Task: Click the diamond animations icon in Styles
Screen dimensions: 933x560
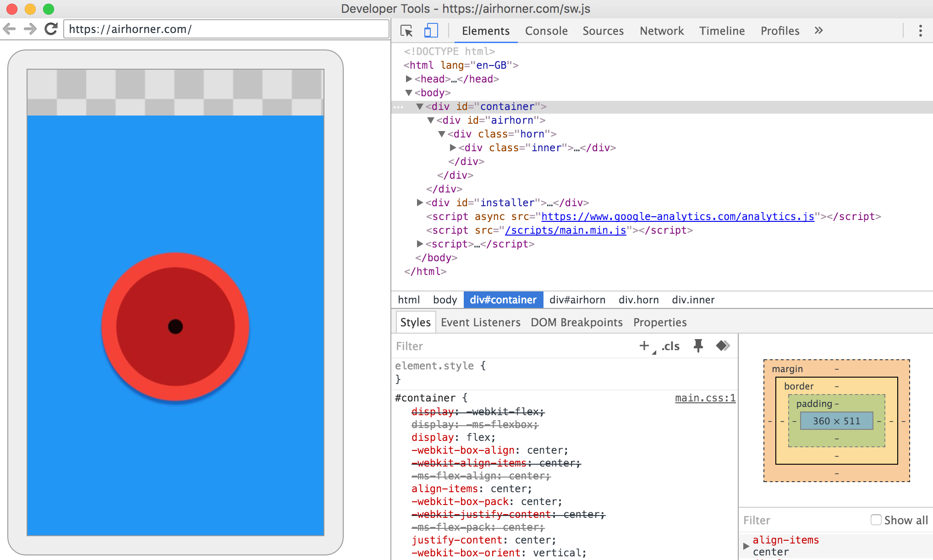Action: click(x=723, y=346)
